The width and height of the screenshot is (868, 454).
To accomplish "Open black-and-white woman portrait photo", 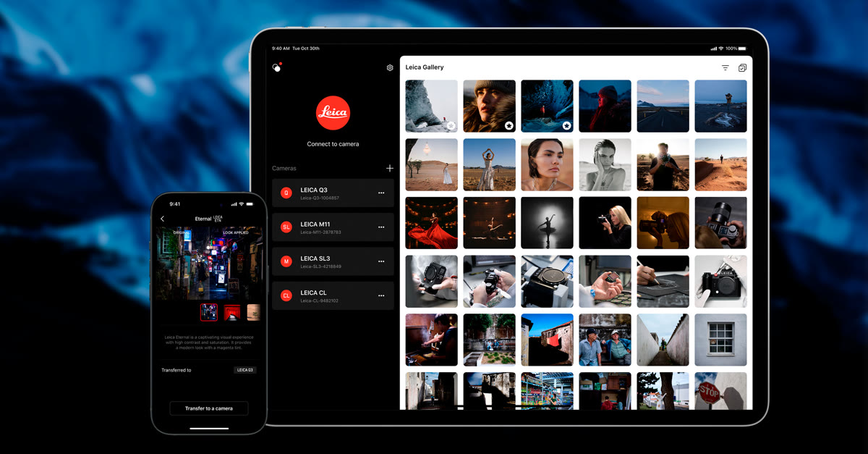I will coord(605,164).
